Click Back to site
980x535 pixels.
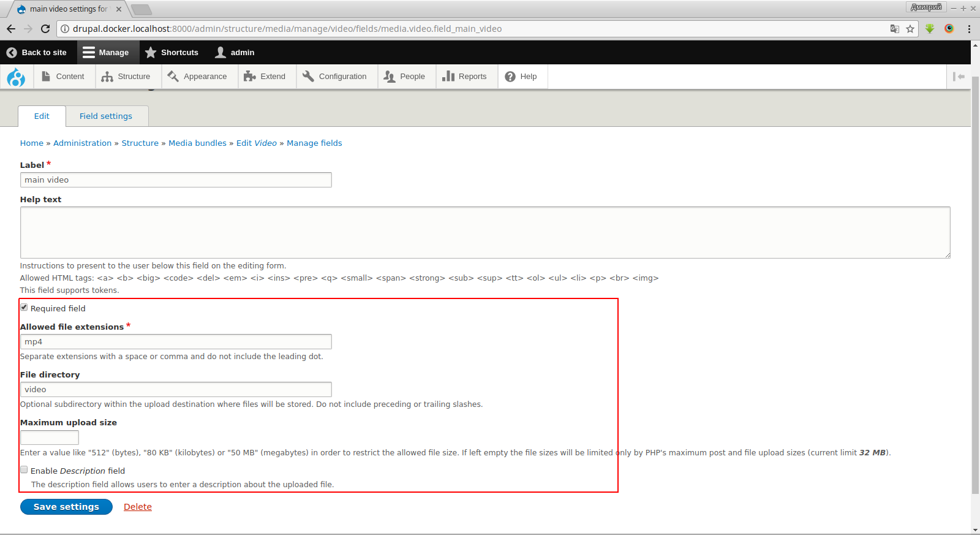(x=36, y=53)
